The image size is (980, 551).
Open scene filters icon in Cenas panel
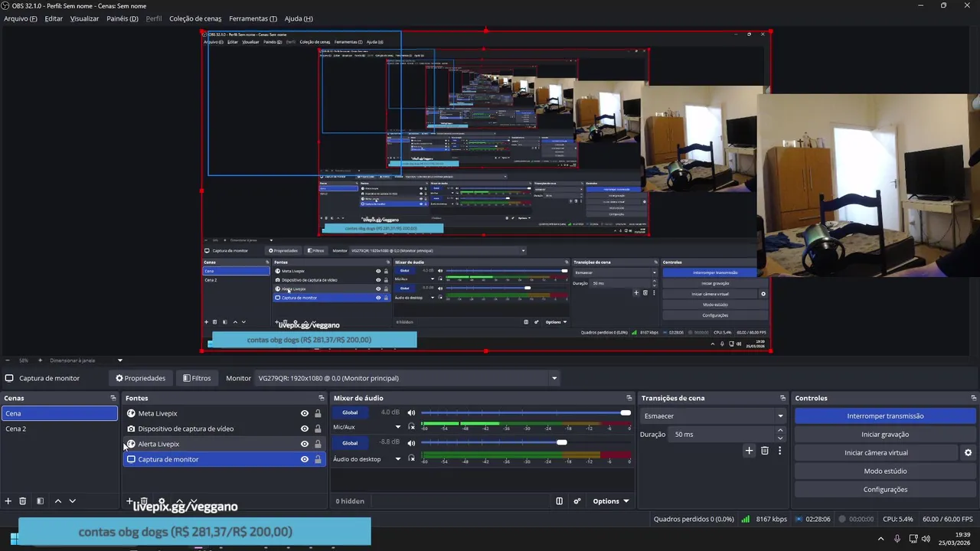point(40,501)
